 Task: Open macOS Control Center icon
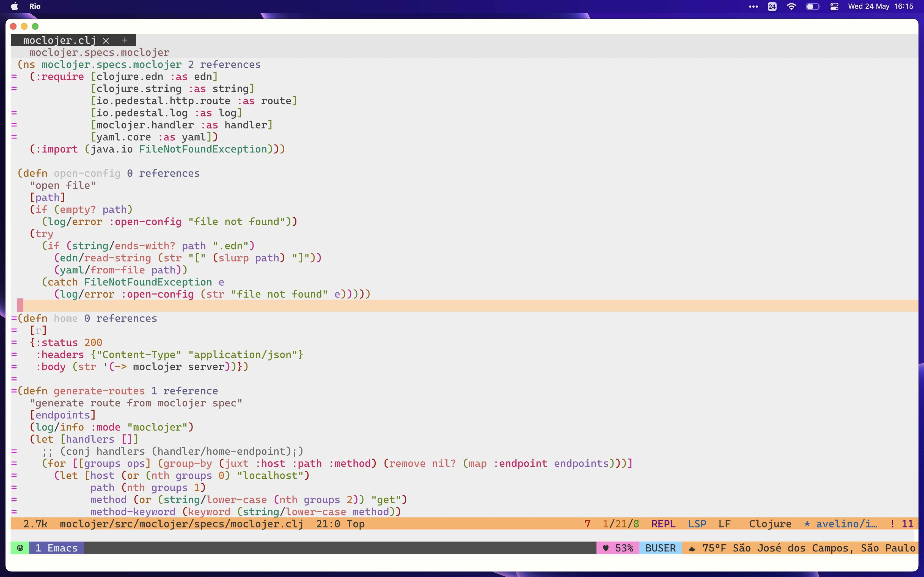pyautogui.click(x=834, y=7)
